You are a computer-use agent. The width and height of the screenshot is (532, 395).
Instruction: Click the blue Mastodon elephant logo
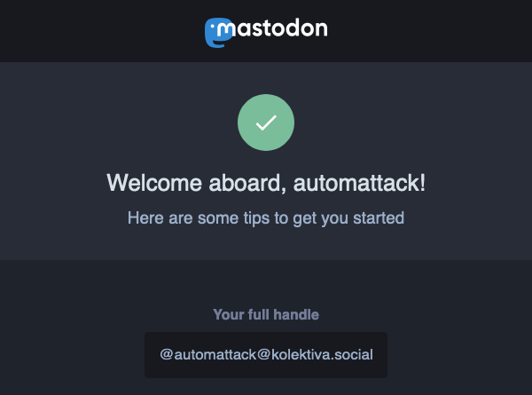218,33
